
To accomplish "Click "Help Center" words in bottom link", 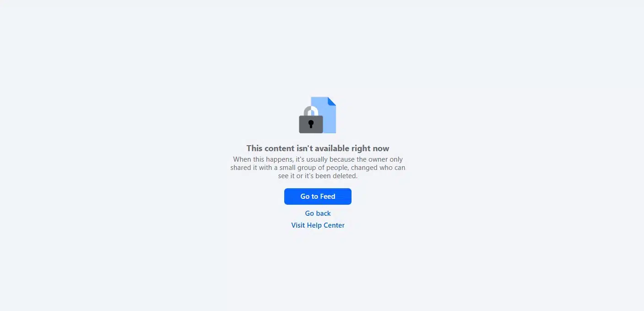I will pos(325,225).
